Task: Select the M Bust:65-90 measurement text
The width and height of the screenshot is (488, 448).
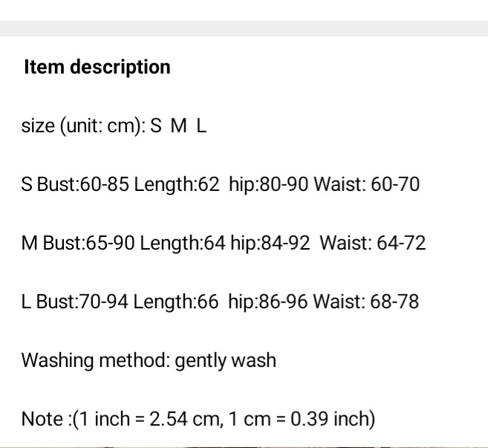Action: click(x=78, y=243)
